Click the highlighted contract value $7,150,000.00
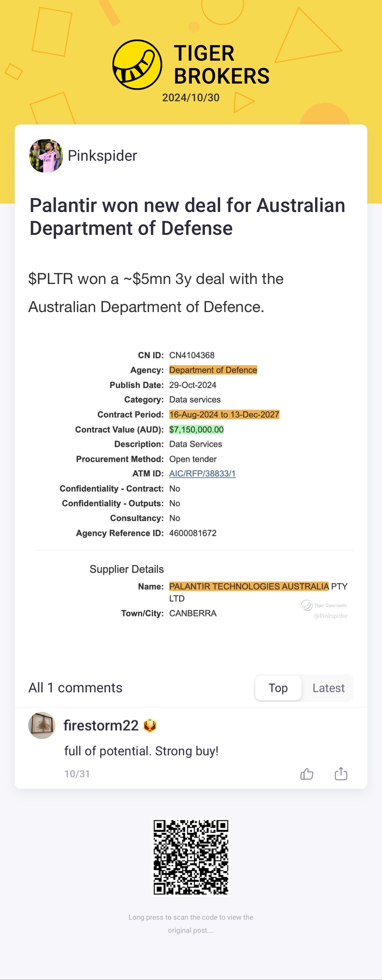This screenshot has width=382, height=980. 196,430
